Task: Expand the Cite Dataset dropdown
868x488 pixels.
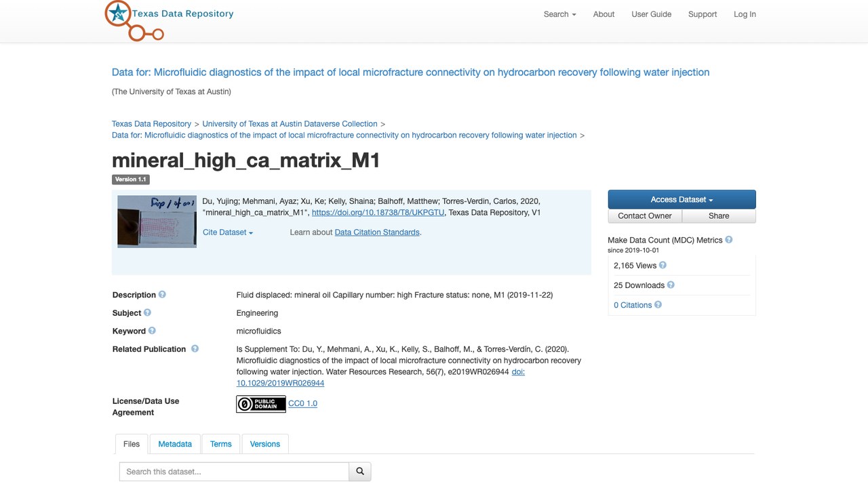Action: [x=228, y=232]
